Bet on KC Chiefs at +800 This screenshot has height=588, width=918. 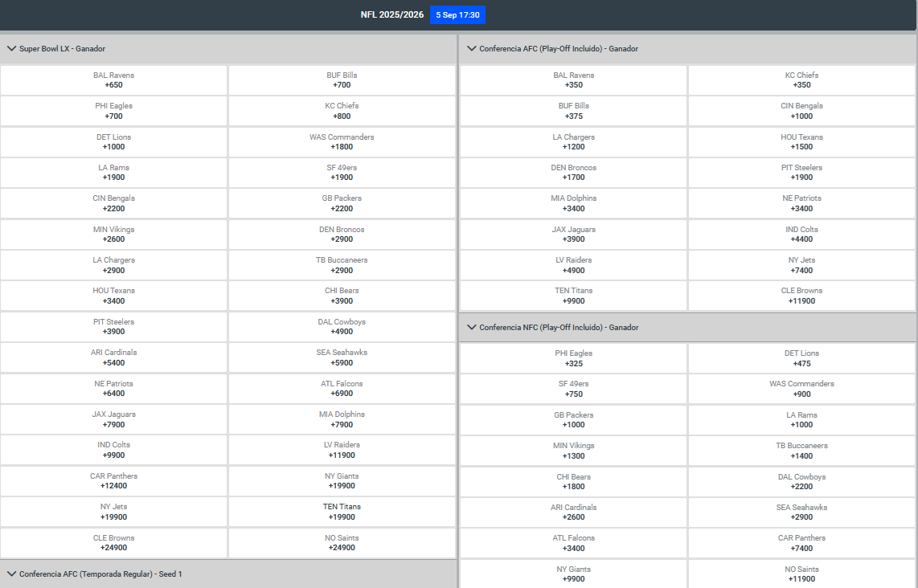click(342, 111)
